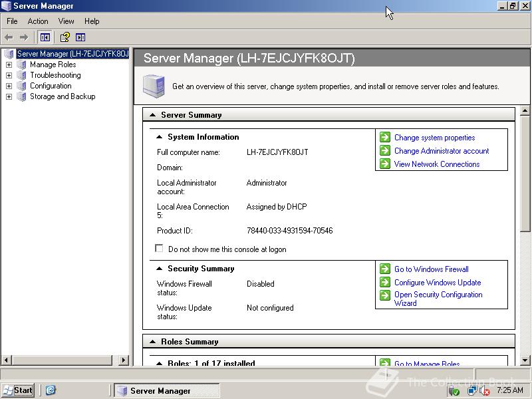This screenshot has height=399, width=532.
Task: Click the tree pane horizontal scrollbar thumb
Action: (x=61, y=360)
